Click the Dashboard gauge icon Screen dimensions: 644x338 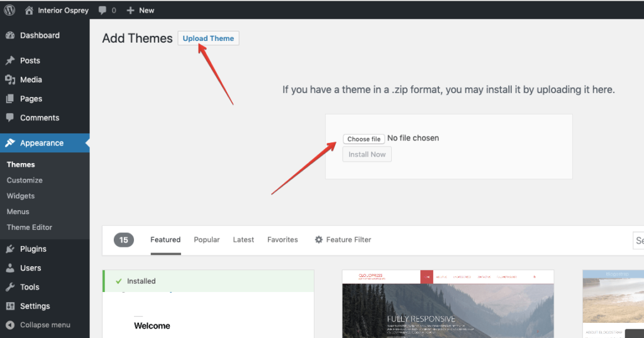point(10,35)
